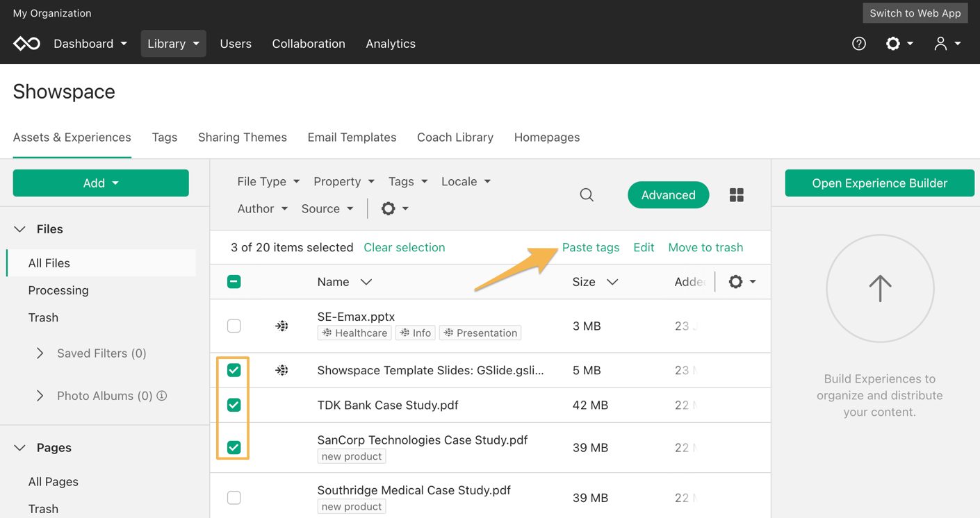980x518 pixels.
Task: Sort by Name column
Action: pos(345,282)
